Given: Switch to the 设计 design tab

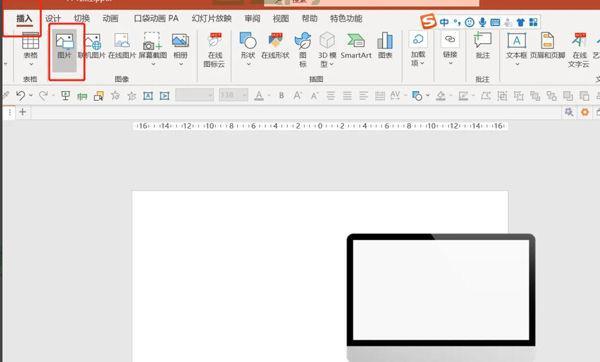Looking at the screenshot, I should [53, 18].
